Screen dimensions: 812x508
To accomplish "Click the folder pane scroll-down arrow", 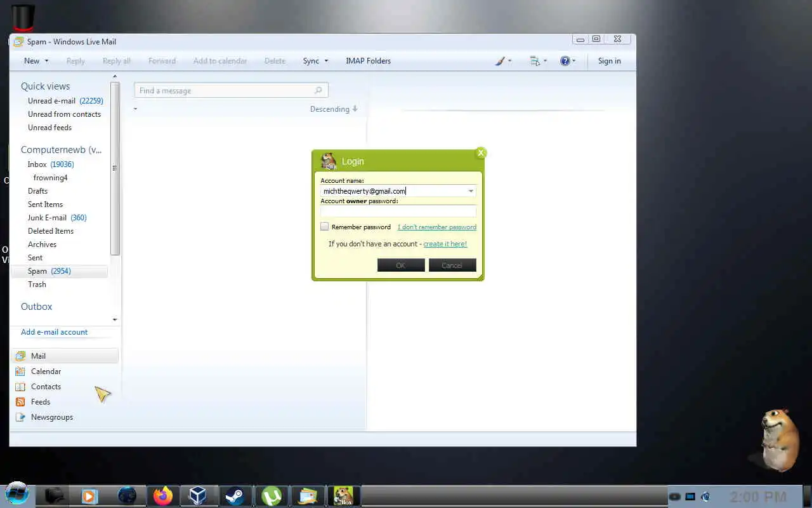I will click(115, 319).
